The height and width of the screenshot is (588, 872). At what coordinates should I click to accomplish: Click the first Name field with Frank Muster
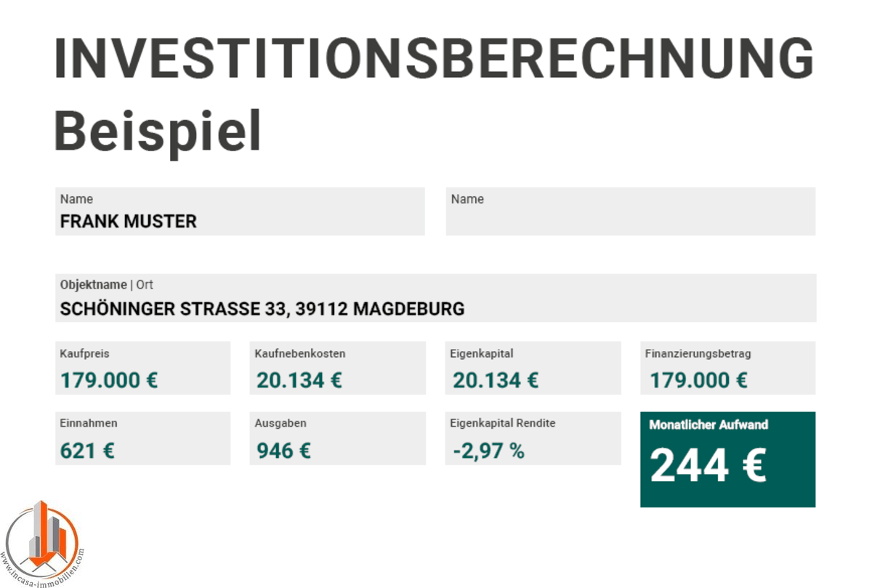click(x=240, y=212)
